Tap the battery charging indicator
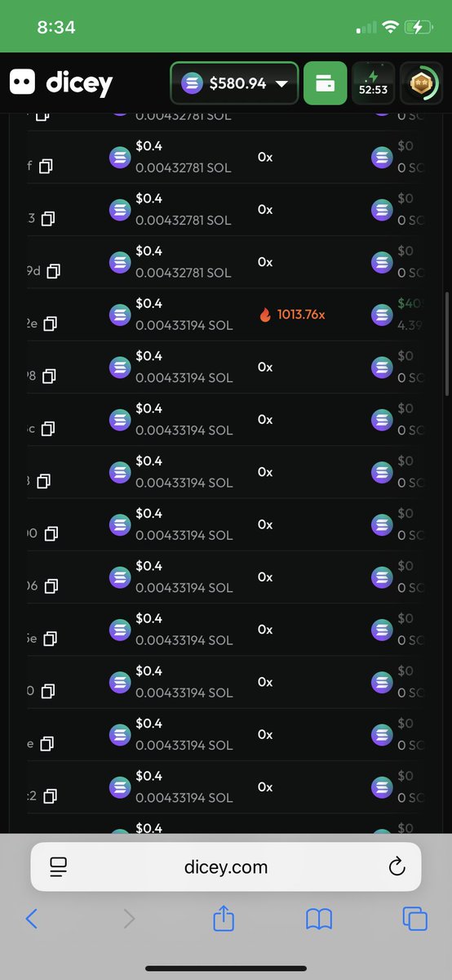452x980 pixels. pos(418,27)
